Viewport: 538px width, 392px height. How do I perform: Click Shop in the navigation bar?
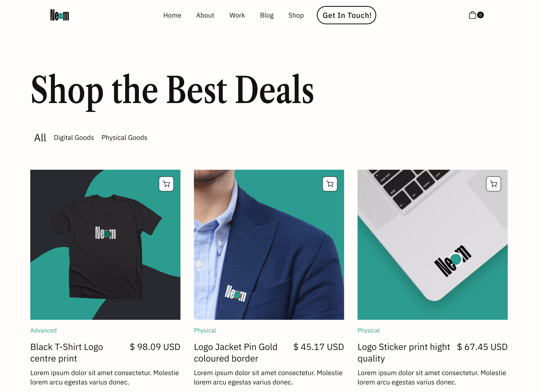296,15
